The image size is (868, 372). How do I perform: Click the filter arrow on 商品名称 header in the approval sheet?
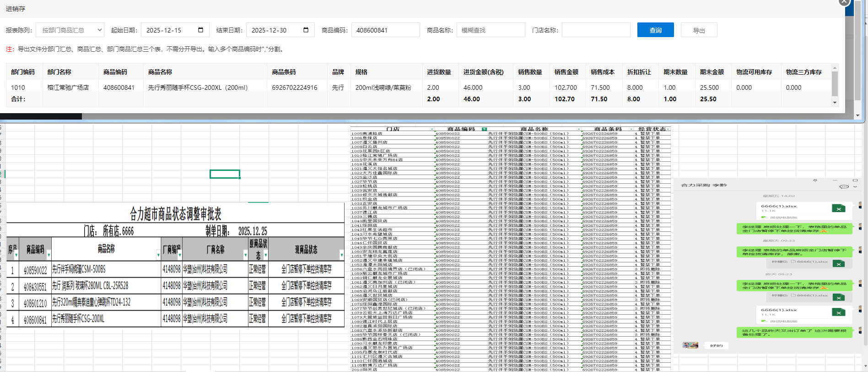click(x=158, y=255)
